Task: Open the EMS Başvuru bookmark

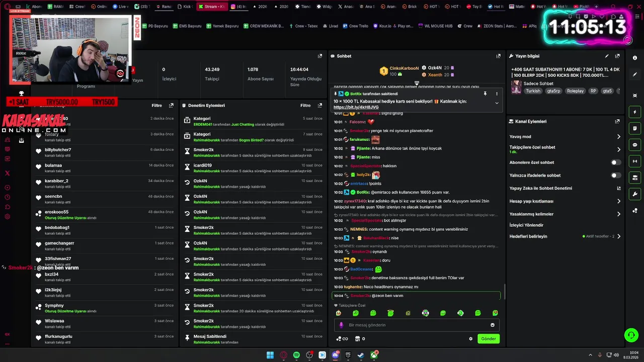Action: tap(187, 26)
